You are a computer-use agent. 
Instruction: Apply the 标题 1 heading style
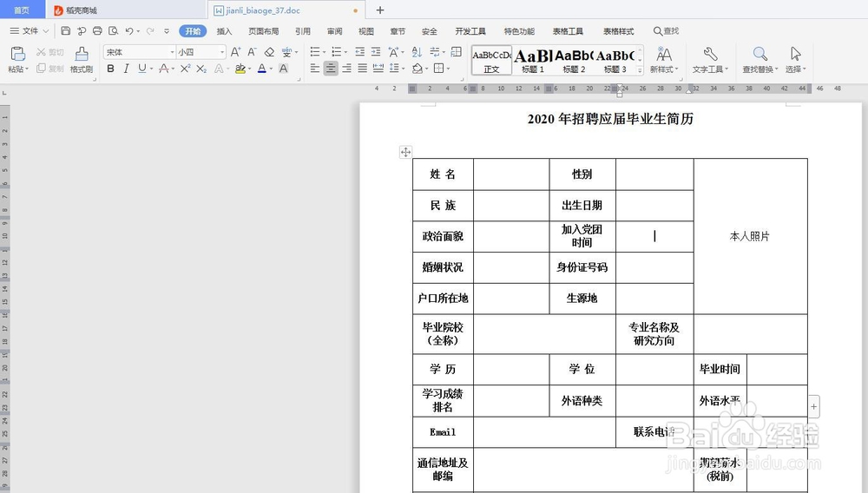tap(533, 60)
